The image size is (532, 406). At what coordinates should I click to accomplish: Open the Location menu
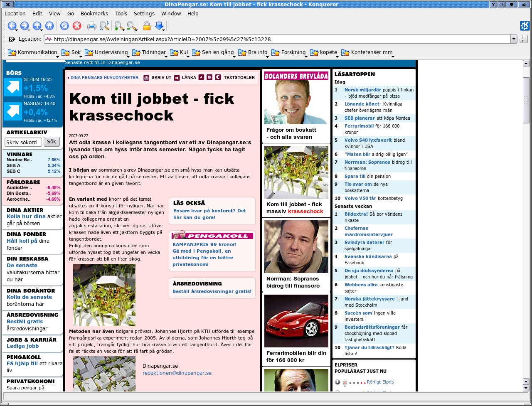tap(15, 14)
